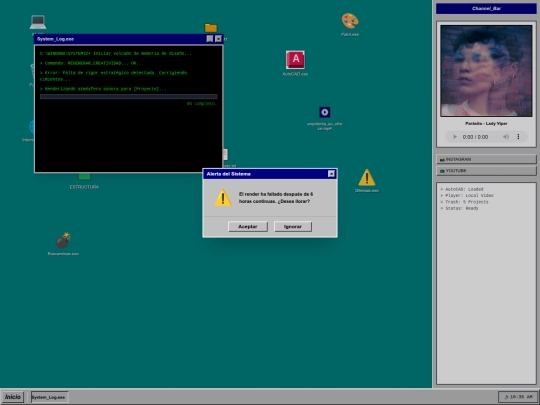
Task: Launch the Buscaminas.exe bomb icon
Action: click(63, 241)
